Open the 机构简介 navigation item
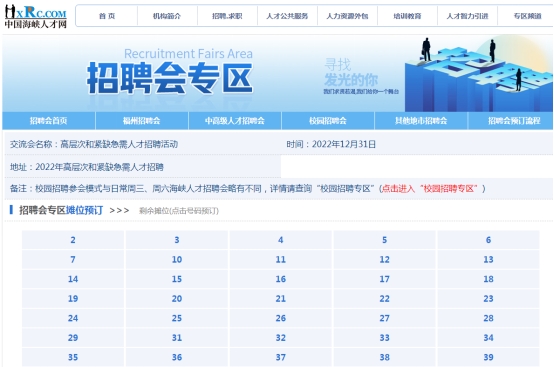Screen dimensions: 554x367 click(x=167, y=16)
